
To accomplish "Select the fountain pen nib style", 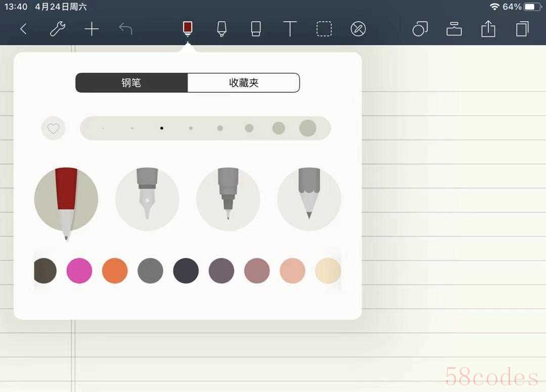I will coord(147,199).
